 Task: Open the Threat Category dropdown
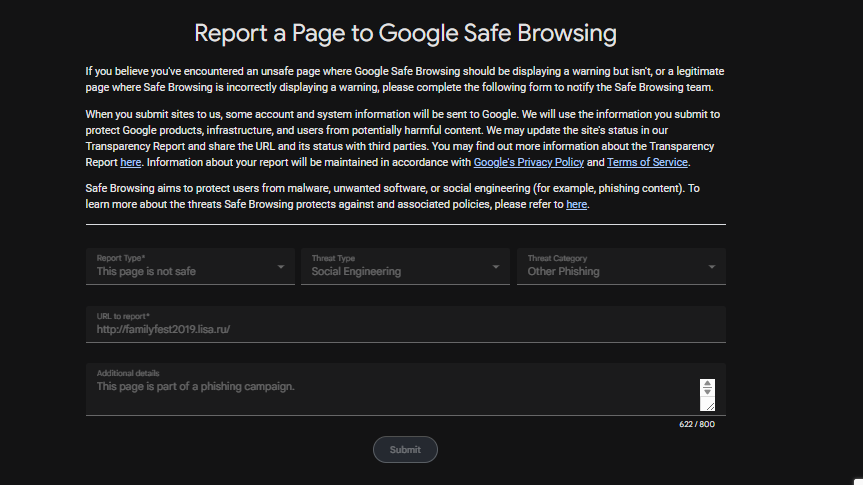tap(621, 266)
